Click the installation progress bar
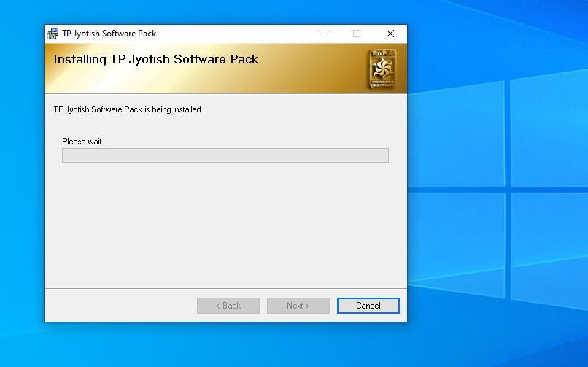 pos(225,155)
